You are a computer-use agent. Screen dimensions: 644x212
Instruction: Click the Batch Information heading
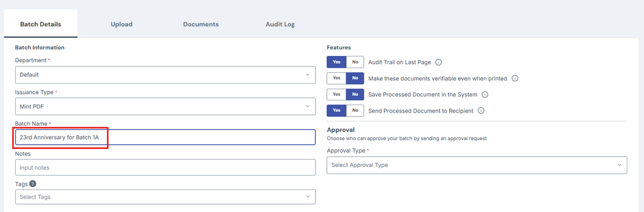(40, 48)
